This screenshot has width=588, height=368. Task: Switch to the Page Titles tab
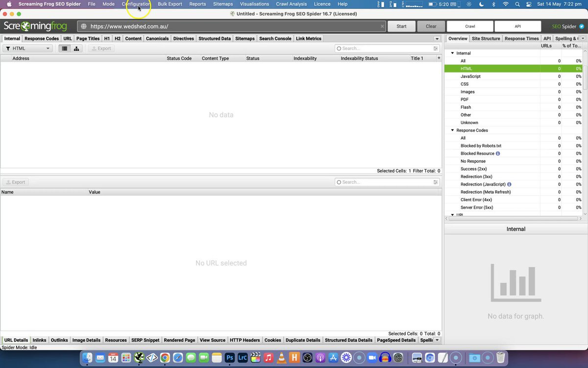(88, 39)
